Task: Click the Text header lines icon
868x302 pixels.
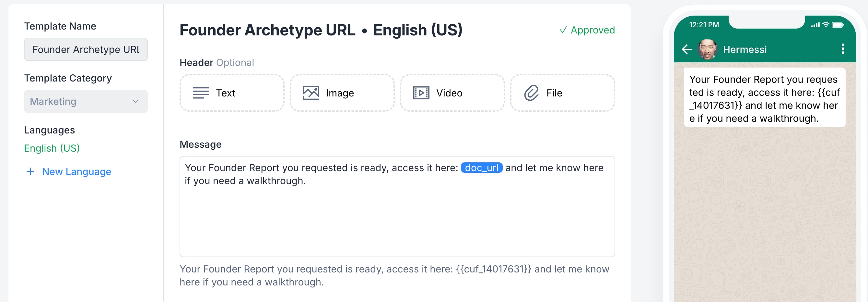Action: click(x=201, y=93)
